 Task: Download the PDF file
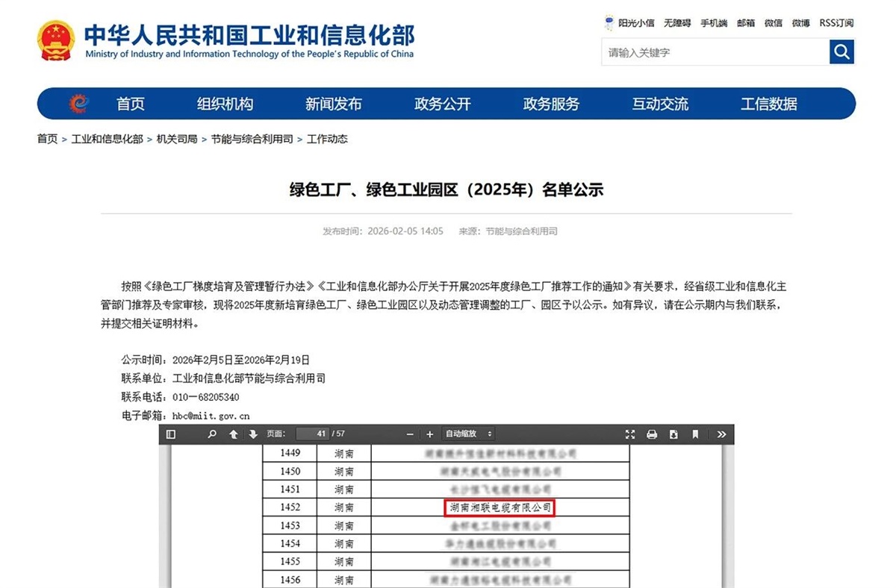[673, 434]
